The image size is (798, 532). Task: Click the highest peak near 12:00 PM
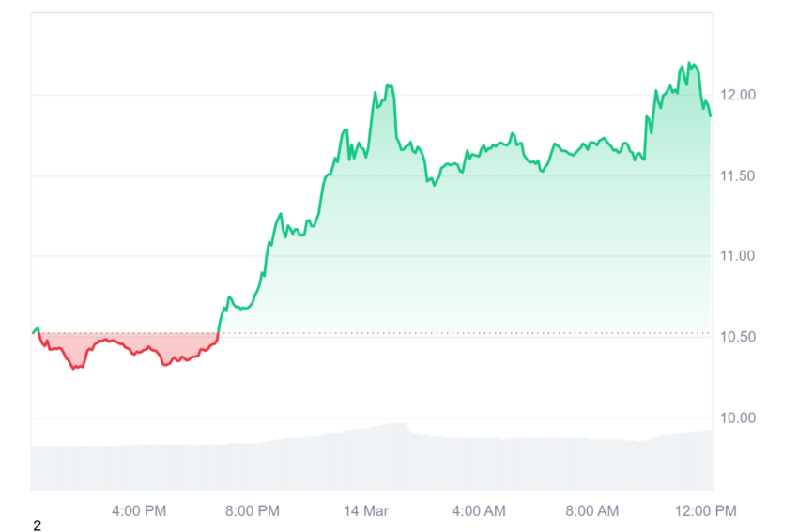coord(689,63)
